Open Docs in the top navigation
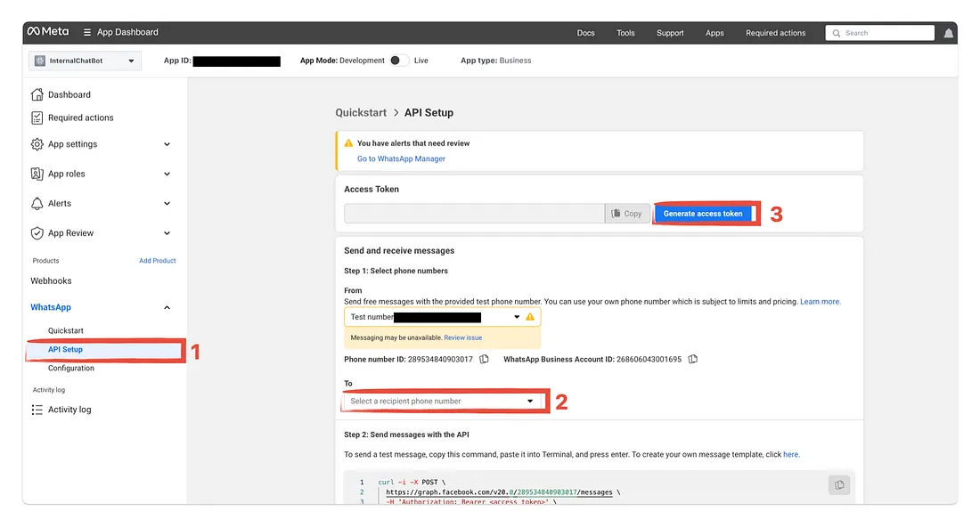Image resolution: width=980 pixels, height=528 pixels. pyautogui.click(x=585, y=33)
